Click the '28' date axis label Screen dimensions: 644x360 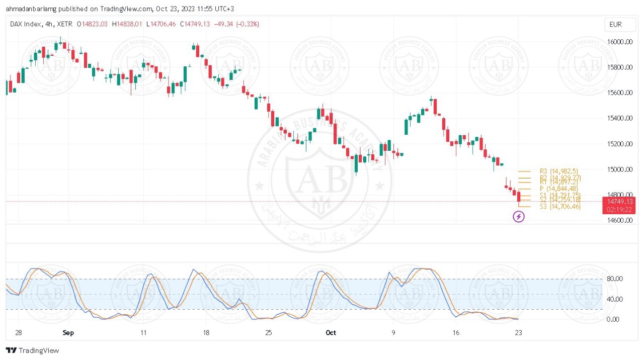click(x=19, y=333)
